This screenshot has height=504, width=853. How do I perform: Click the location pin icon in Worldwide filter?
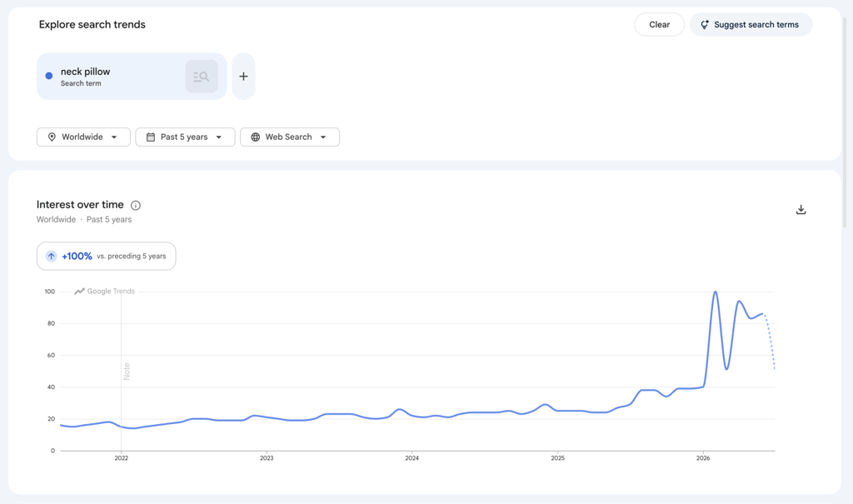click(52, 137)
